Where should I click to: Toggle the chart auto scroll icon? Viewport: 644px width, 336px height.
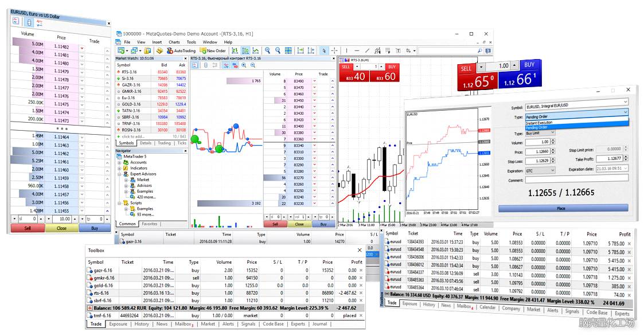tap(300, 50)
